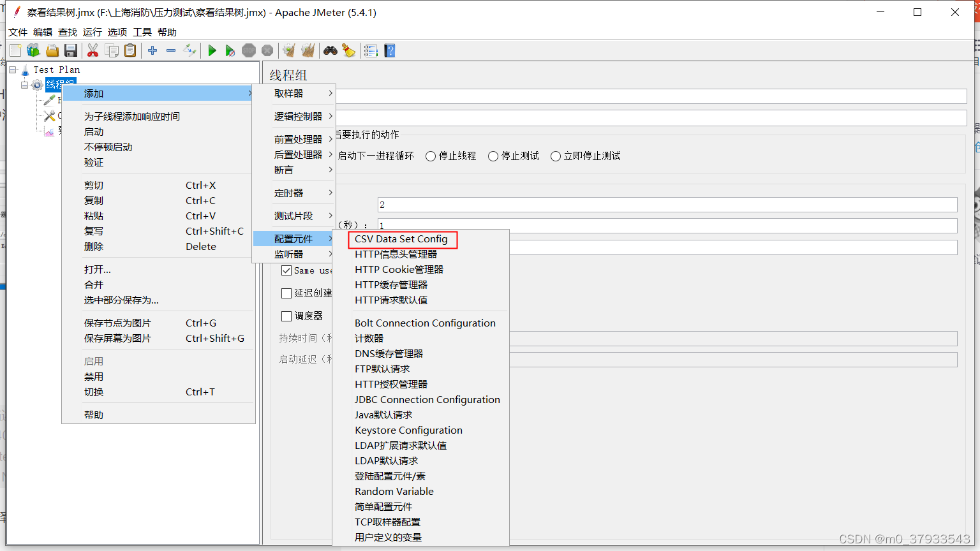Click the New test plan toolbar icon
980x551 pixels.
tap(15, 50)
